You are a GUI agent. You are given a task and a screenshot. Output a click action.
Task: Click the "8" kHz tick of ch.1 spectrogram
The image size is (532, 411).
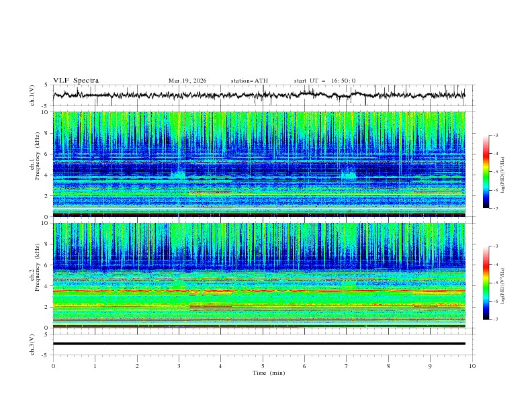coord(47,133)
